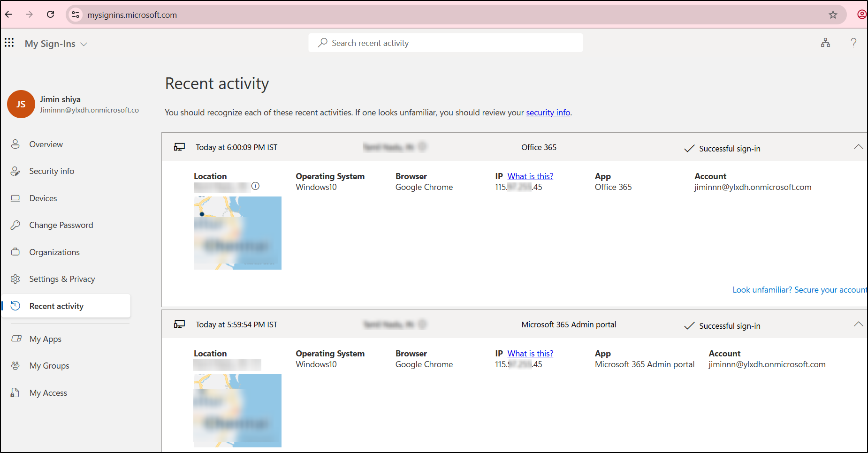Click the 'Today at 5:59:54 PM IST' timestamp
Image resolution: width=868 pixels, height=453 pixels.
[x=236, y=325]
